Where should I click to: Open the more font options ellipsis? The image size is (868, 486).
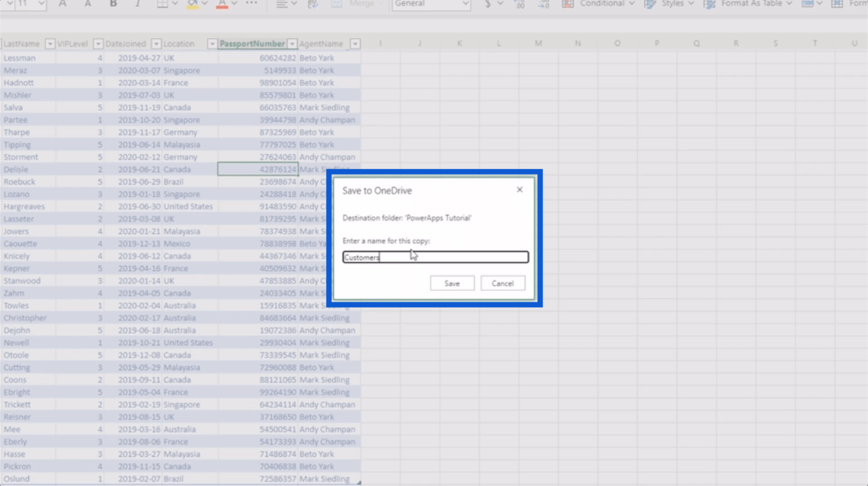(252, 4)
